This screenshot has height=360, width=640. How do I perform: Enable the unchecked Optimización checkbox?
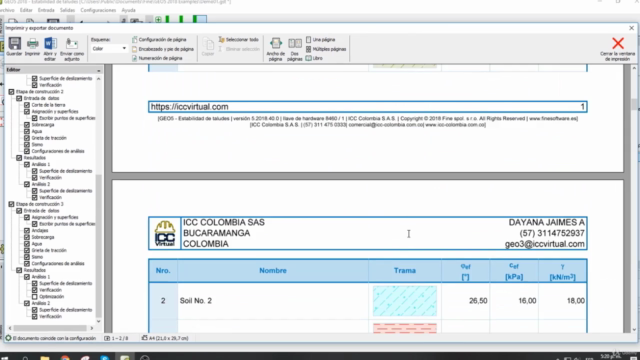[35, 297]
